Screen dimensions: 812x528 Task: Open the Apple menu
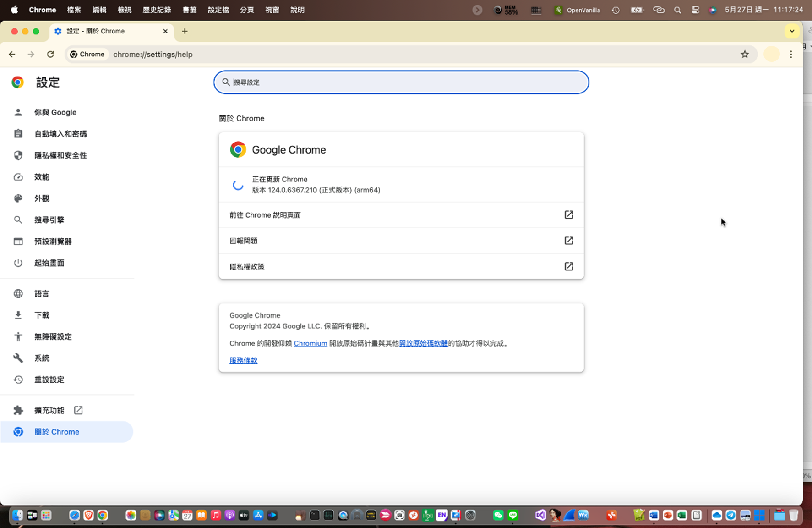click(14, 10)
